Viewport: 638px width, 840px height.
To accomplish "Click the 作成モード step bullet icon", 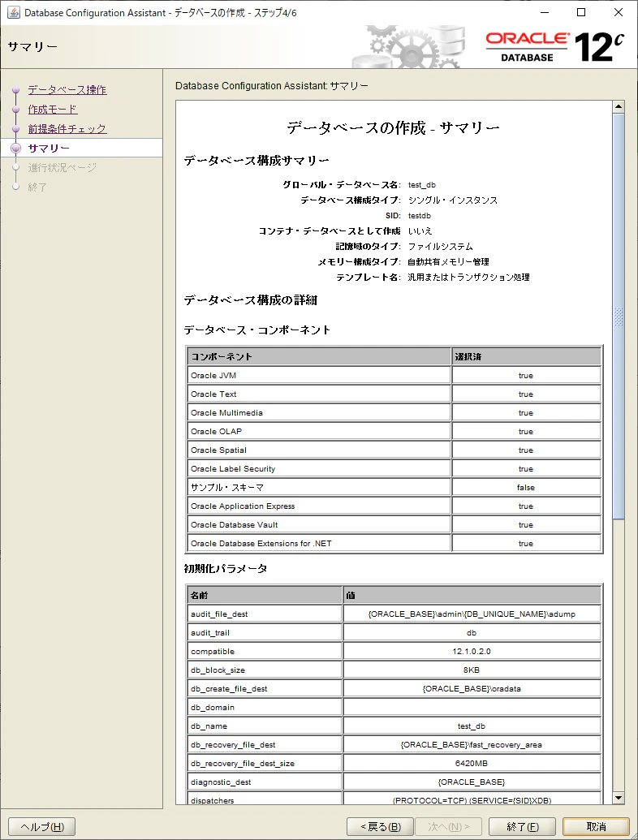I will pos(16,110).
